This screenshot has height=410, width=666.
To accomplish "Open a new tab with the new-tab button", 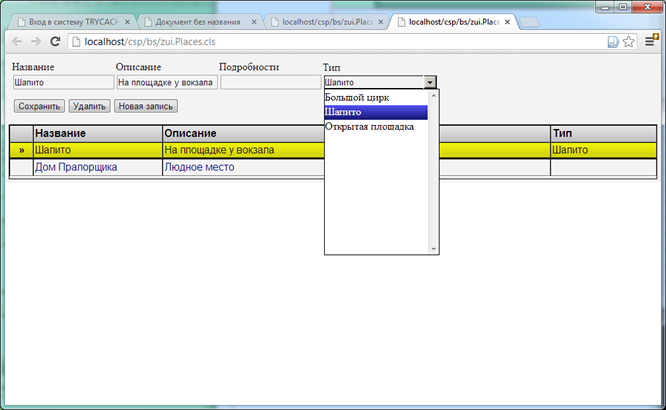I will [529, 22].
